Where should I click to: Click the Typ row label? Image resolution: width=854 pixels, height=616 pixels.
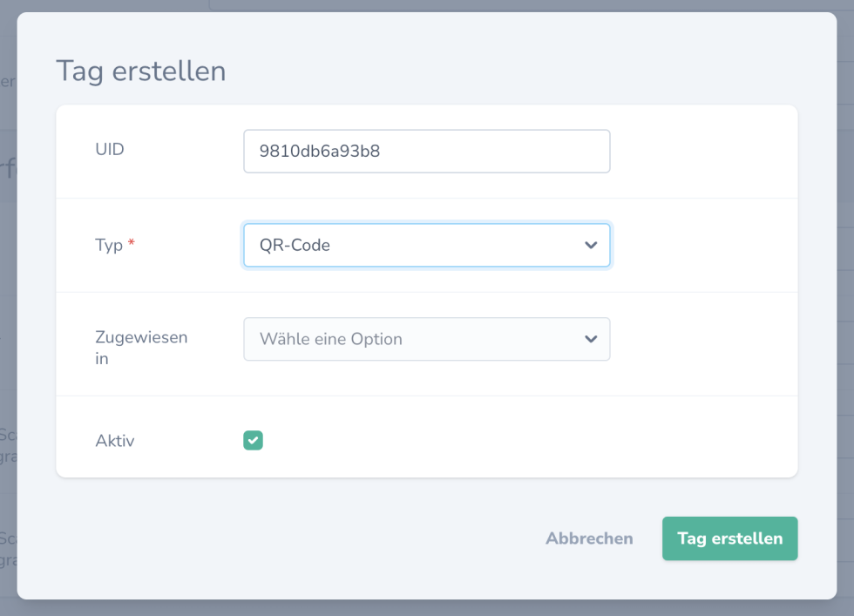pos(109,245)
